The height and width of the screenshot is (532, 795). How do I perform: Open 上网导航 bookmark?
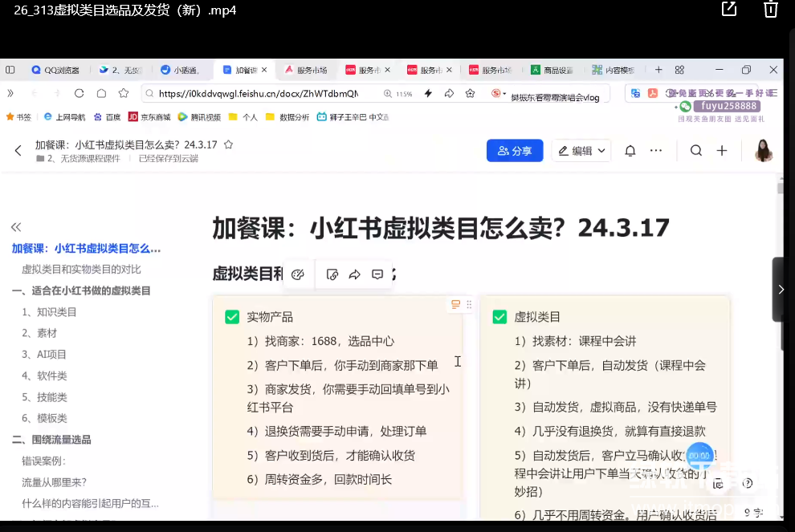point(64,117)
